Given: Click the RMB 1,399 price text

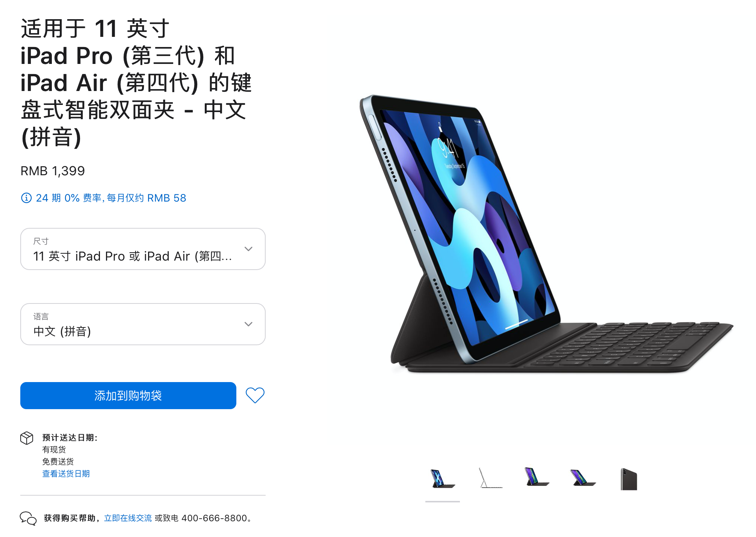Looking at the screenshot, I should (53, 171).
